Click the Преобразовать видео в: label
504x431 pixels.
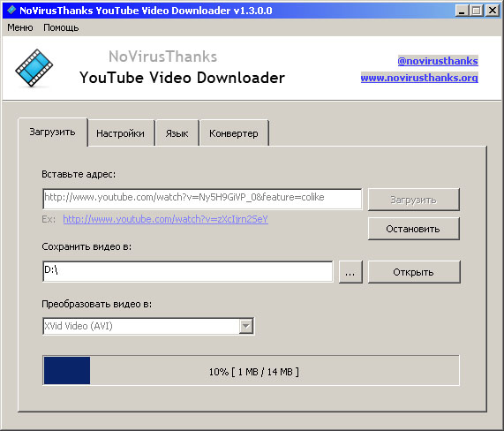[x=97, y=304]
